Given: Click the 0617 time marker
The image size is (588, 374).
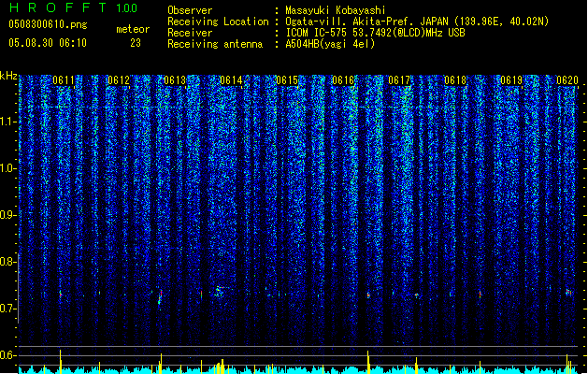Looking at the screenshot, I should tap(399, 80).
